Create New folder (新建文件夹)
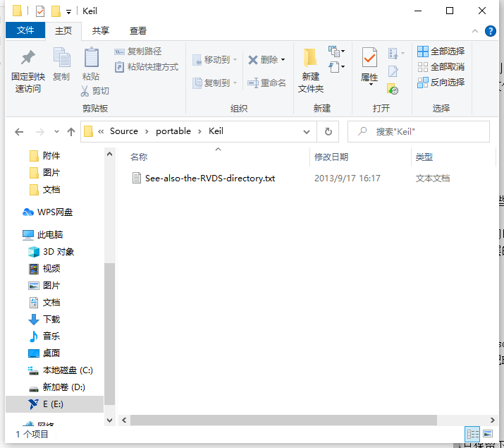Screen dimensions: 504x448 click(x=310, y=71)
